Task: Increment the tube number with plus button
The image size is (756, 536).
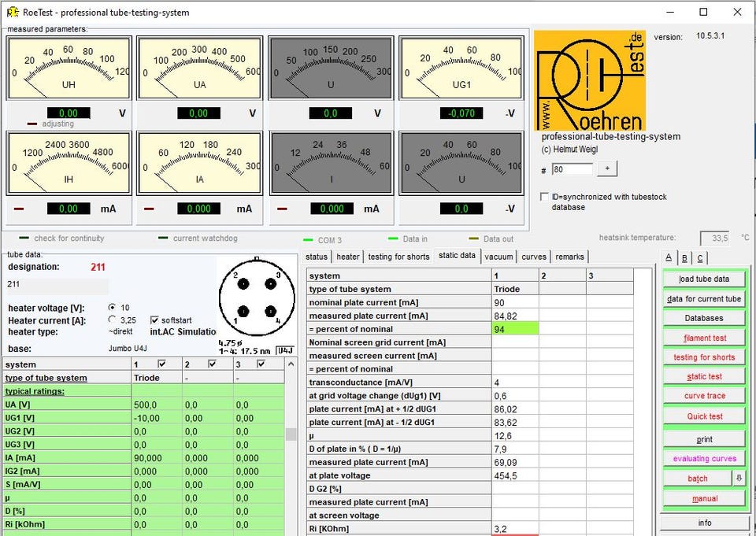Action: pos(607,168)
